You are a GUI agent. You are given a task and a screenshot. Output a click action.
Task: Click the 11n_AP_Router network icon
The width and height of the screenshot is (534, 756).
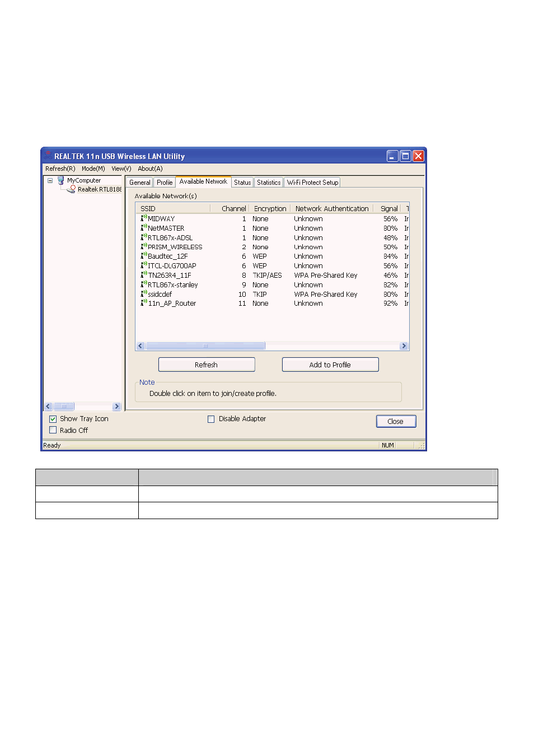tap(144, 303)
